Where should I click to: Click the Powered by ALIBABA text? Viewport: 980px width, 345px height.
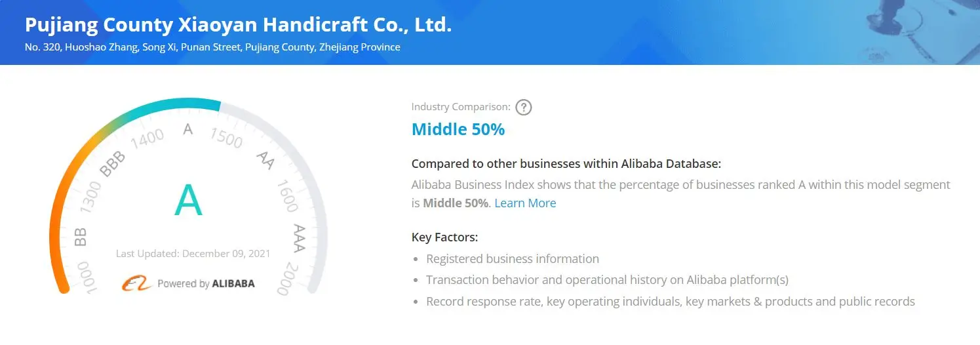click(206, 284)
